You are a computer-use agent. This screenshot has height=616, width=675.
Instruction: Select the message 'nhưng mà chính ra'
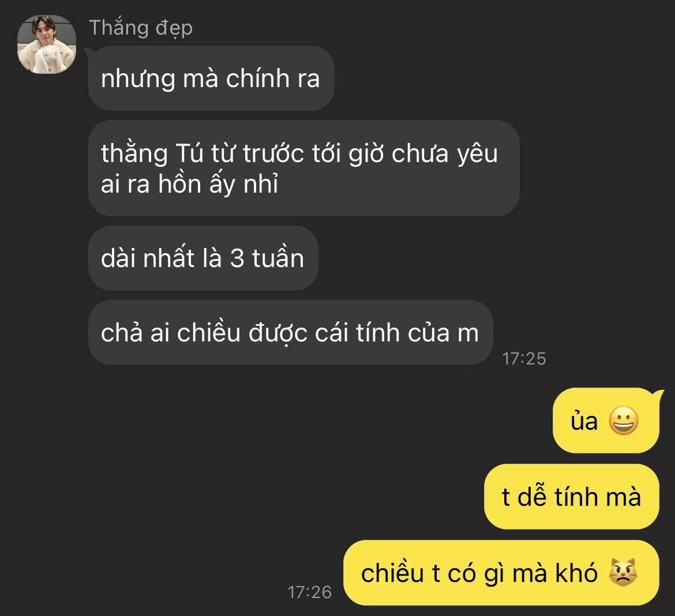[211, 78]
